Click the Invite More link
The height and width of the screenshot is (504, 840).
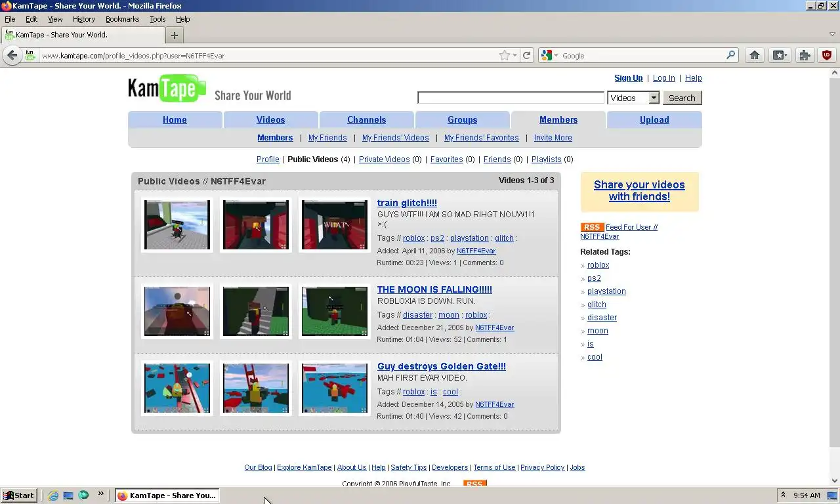click(x=553, y=138)
